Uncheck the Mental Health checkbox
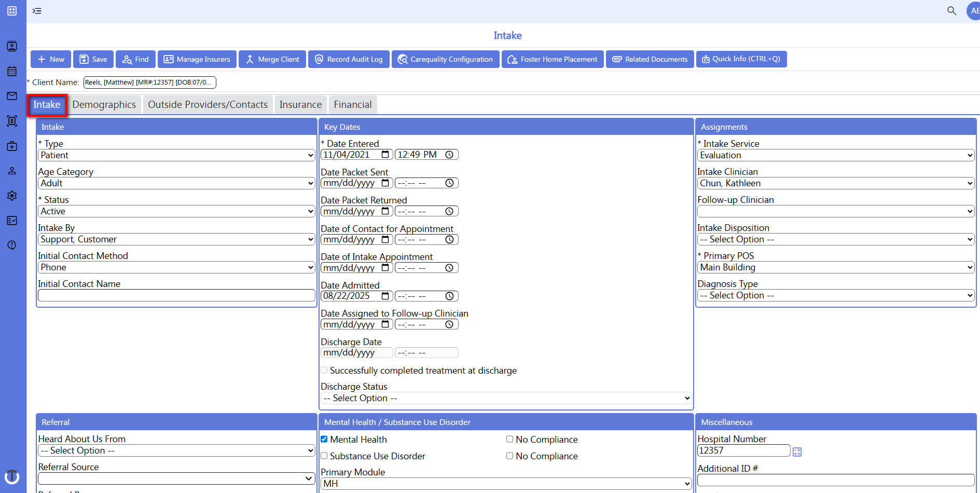The width and height of the screenshot is (980, 493). [324, 439]
